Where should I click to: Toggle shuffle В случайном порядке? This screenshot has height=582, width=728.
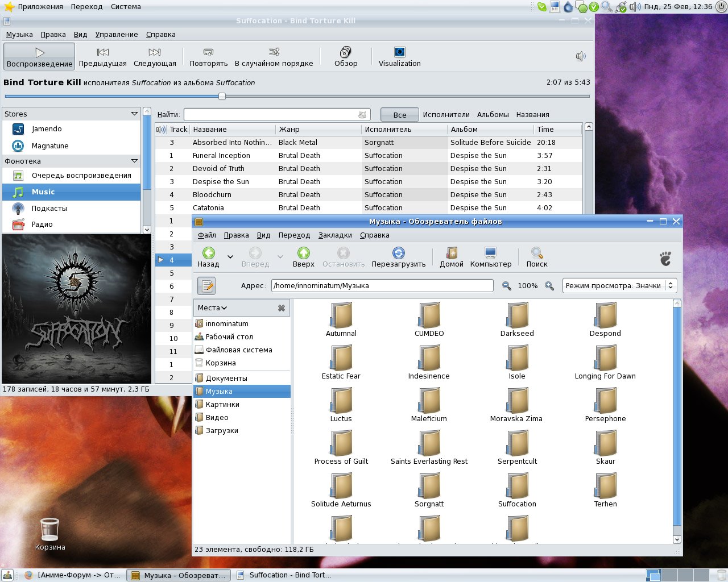[x=274, y=57]
